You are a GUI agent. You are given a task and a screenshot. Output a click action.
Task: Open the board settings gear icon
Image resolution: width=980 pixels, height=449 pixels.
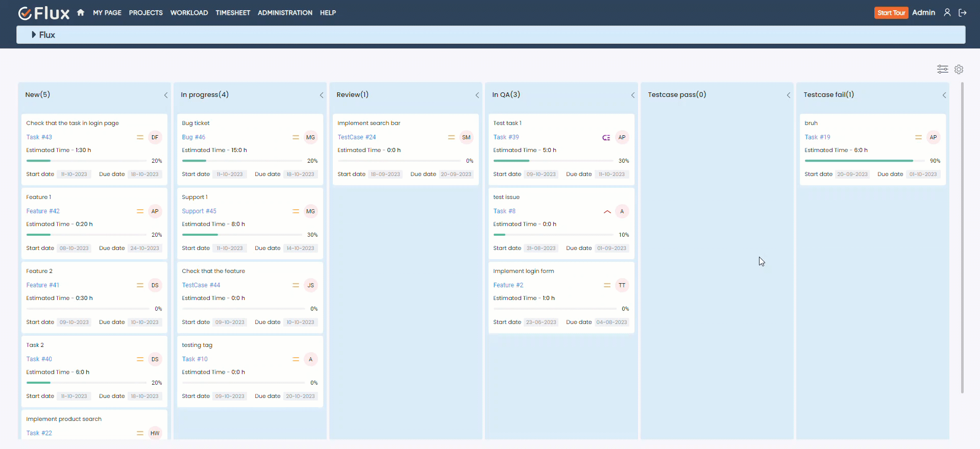pos(959,69)
